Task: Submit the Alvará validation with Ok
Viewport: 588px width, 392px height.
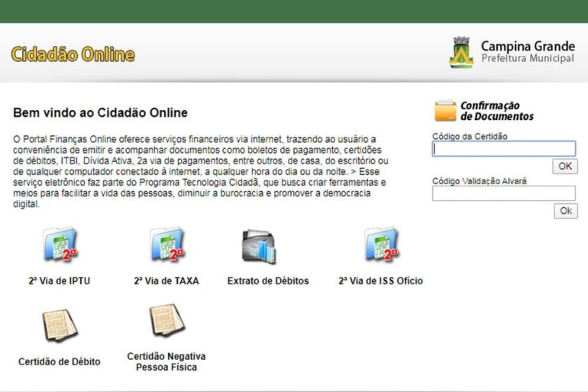Action: [566, 211]
